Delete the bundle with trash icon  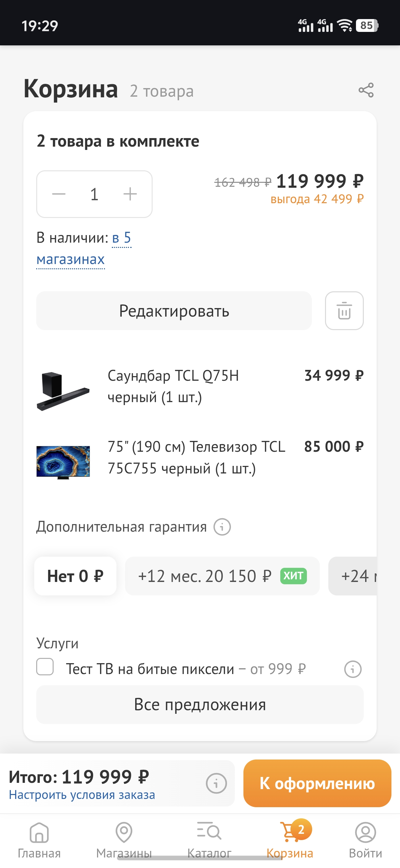pos(344,311)
